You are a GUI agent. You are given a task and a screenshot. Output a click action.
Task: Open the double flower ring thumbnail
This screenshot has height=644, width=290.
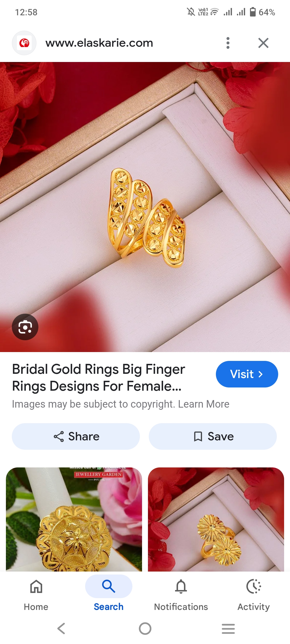click(x=216, y=519)
